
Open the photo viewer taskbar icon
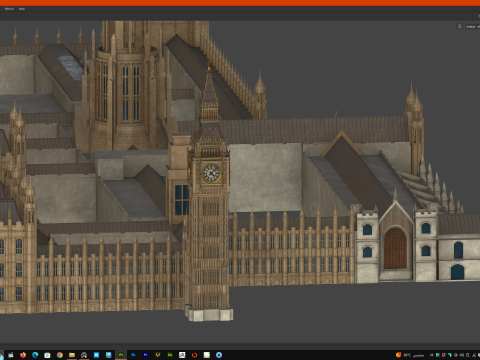tap(182, 355)
